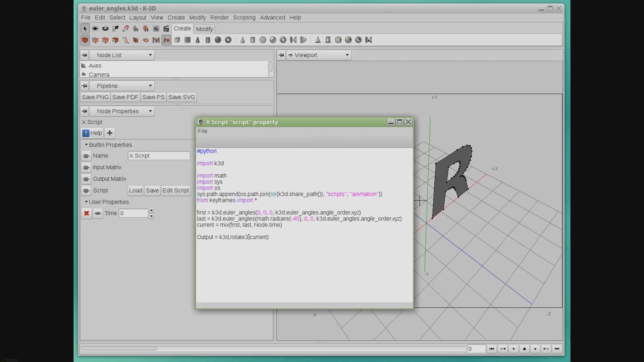The image size is (644, 362).
Task: Pin the Viewport panel
Action: click(x=281, y=55)
